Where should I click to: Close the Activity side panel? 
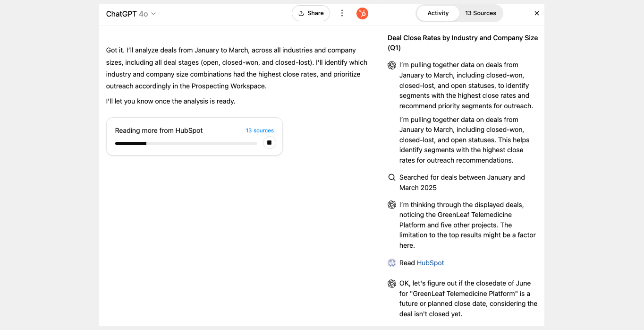536,13
